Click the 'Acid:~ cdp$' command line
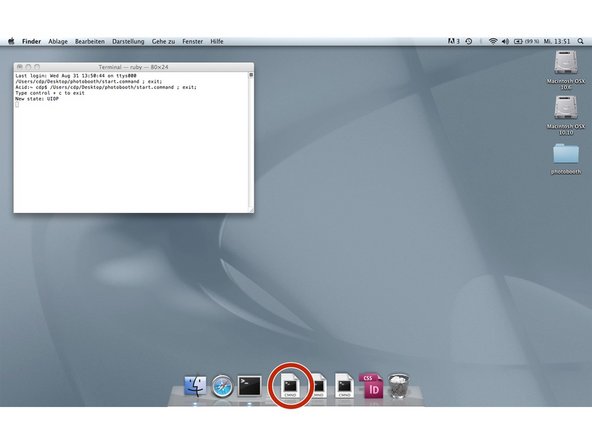The width and height of the screenshot is (592, 444). 106,87
